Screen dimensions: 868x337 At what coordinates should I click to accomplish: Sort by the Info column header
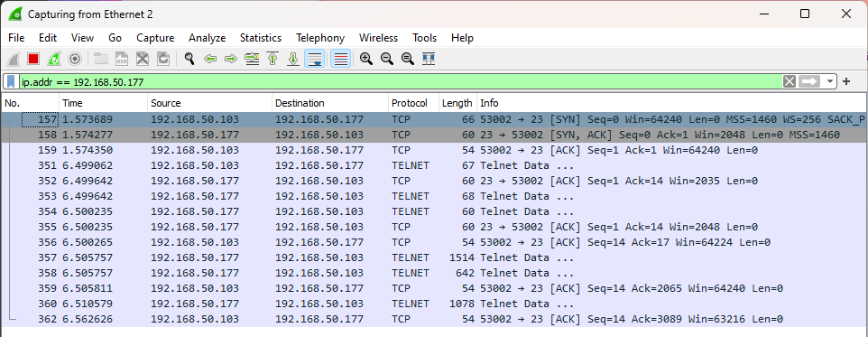671,103
